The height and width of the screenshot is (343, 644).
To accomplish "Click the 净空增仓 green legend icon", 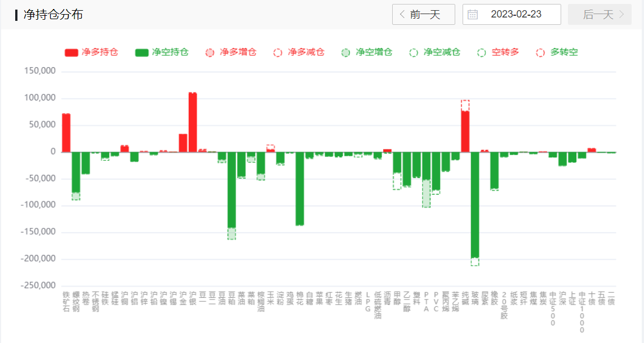I will (x=346, y=52).
